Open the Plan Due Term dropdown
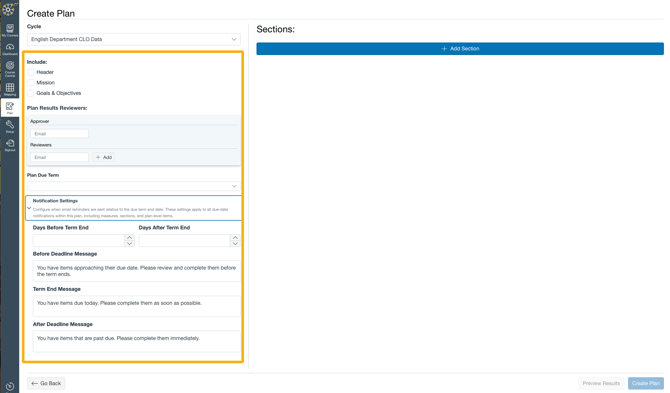The height and width of the screenshot is (393, 670). 133,186
